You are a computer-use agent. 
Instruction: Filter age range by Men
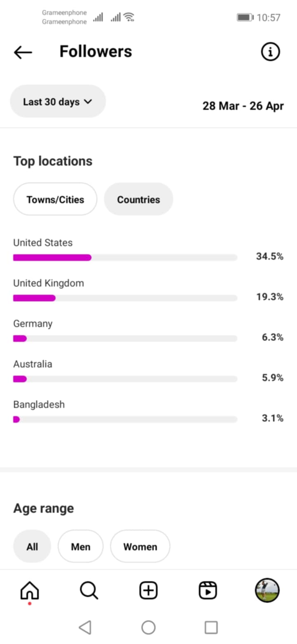click(81, 547)
